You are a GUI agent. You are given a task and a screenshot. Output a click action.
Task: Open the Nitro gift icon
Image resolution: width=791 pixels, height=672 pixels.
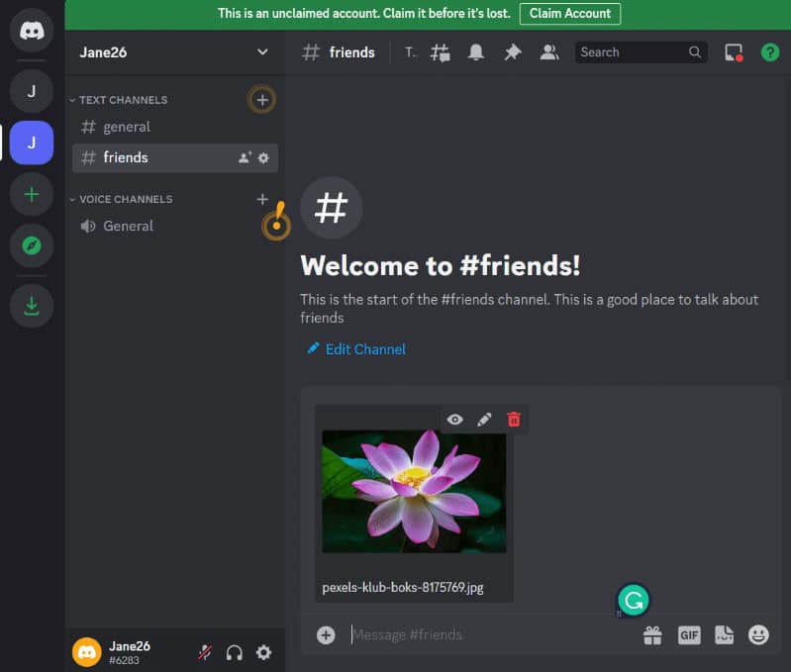652,635
